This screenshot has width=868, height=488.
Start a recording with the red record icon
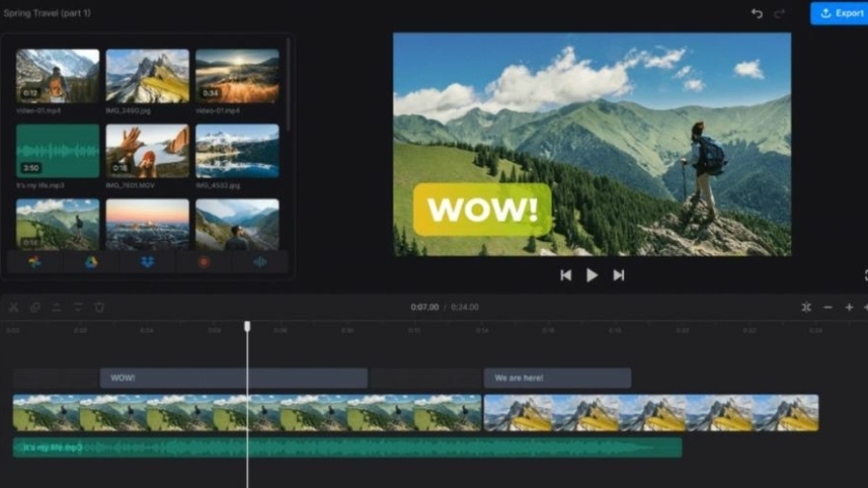203,262
